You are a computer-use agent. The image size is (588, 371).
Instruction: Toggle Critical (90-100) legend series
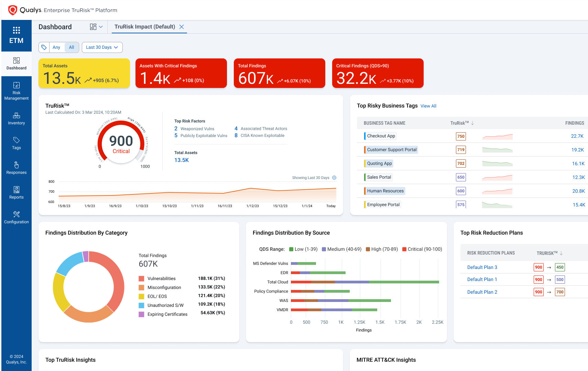422,249
